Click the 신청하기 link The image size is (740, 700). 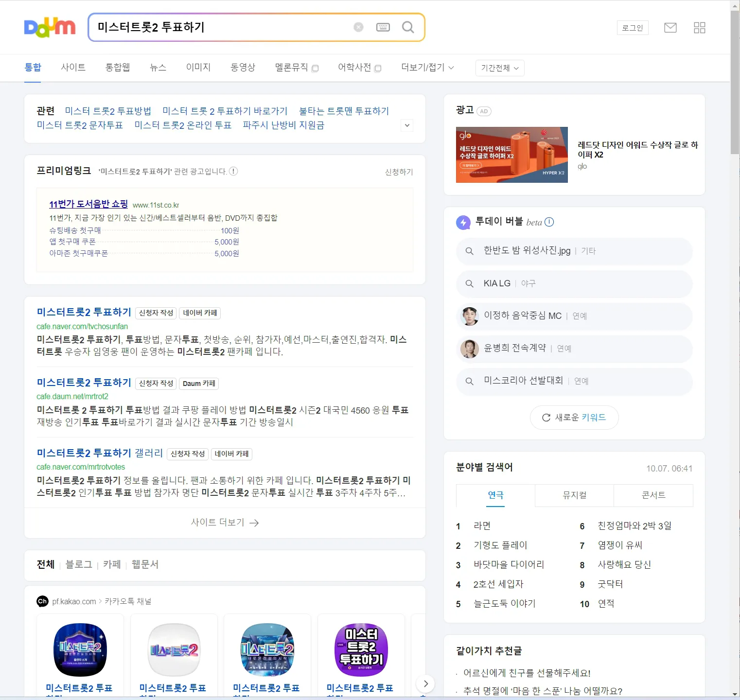[x=399, y=172]
